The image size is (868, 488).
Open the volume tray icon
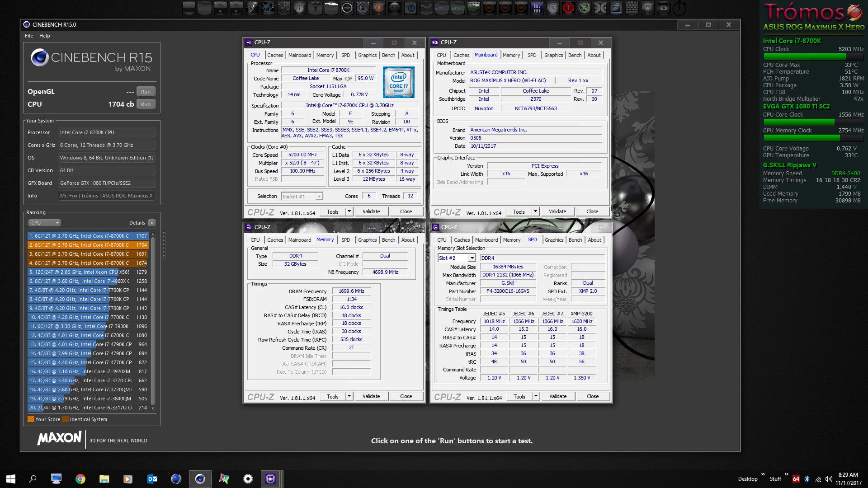[x=828, y=479]
